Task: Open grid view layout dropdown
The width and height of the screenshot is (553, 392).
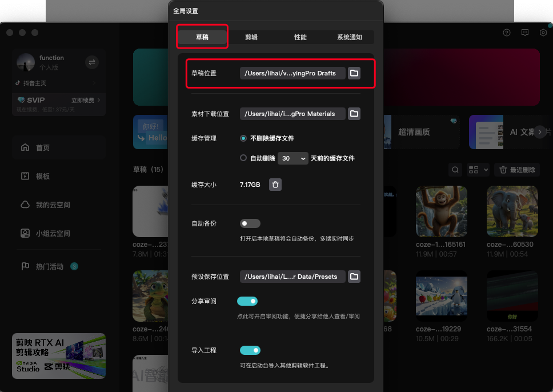Action: (478, 170)
